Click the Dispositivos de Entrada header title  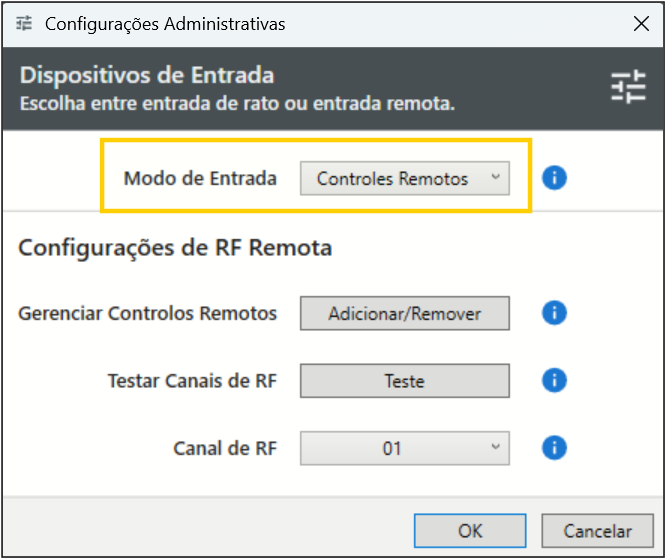coord(147,76)
